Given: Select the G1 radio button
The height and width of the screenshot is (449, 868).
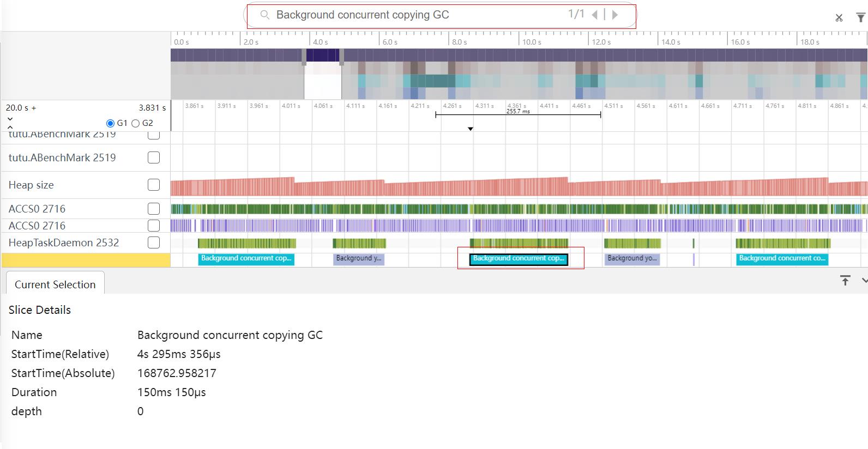Looking at the screenshot, I should pyautogui.click(x=110, y=123).
